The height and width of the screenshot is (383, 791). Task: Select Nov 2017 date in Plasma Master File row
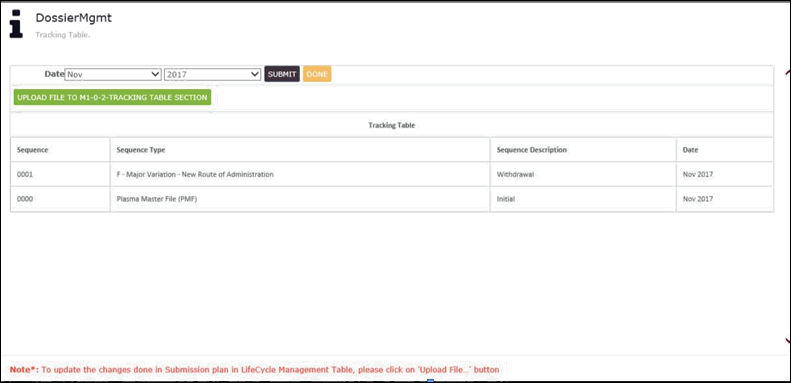pos(724,199)
